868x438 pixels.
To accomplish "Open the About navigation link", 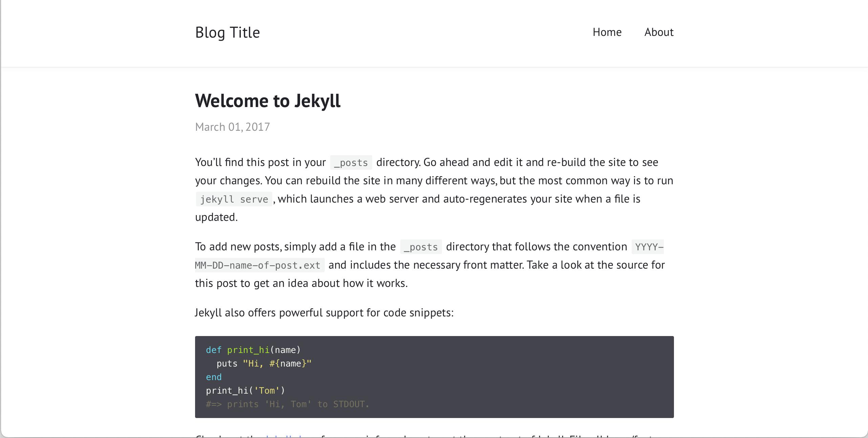I will 659,32.
